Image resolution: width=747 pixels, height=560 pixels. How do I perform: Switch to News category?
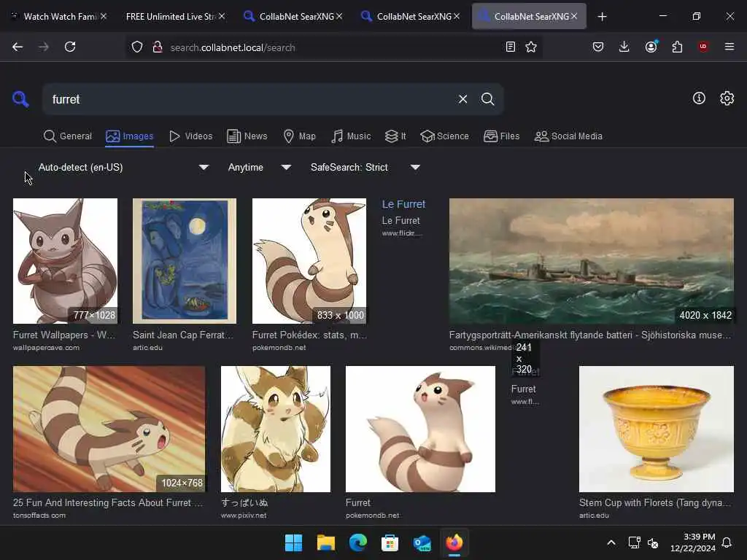(x=247, y=136)
